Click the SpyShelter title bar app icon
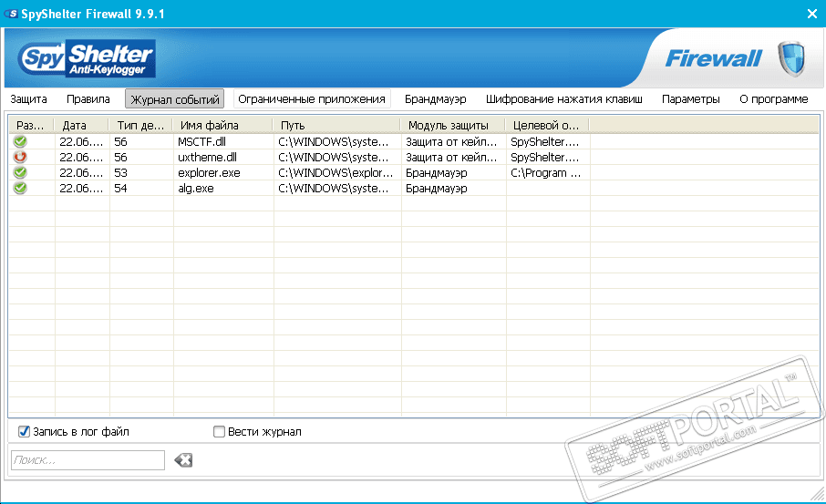 click(x=11, y=14)
